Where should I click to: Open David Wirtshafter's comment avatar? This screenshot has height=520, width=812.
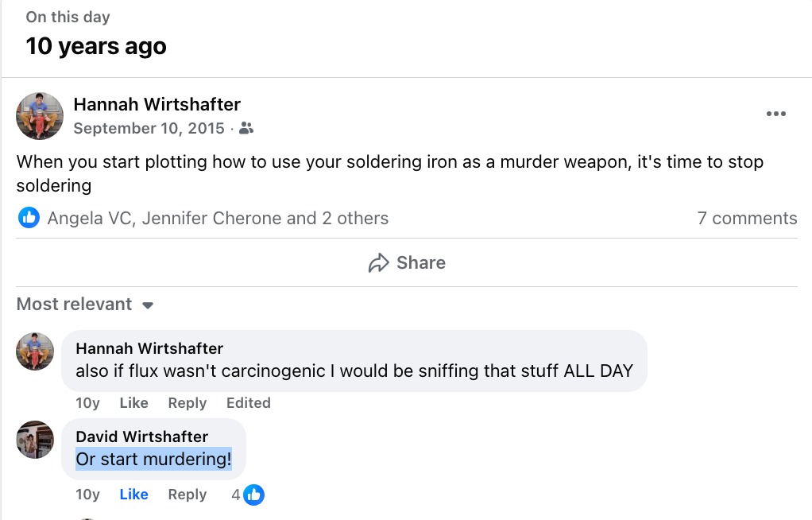point(35,440)
